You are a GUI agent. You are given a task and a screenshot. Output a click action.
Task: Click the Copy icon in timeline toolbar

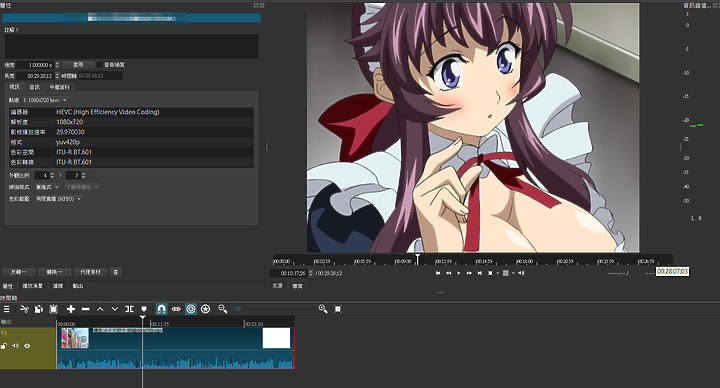(x=39, y=309)
